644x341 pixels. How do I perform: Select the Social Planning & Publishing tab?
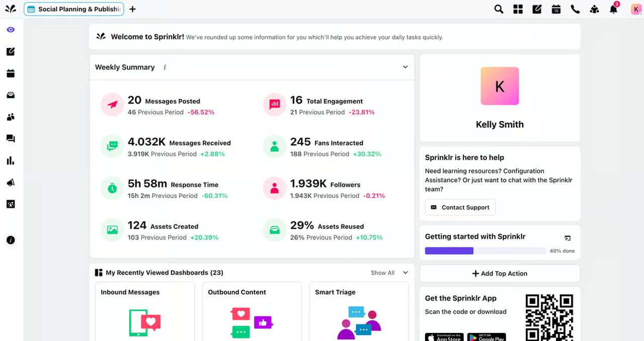pos(74,9)
